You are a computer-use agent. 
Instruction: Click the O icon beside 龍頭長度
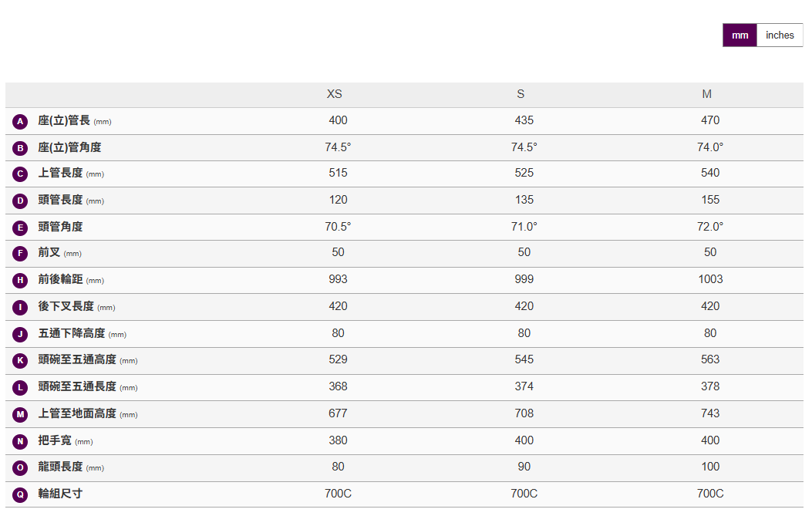(x=21, y=467)
